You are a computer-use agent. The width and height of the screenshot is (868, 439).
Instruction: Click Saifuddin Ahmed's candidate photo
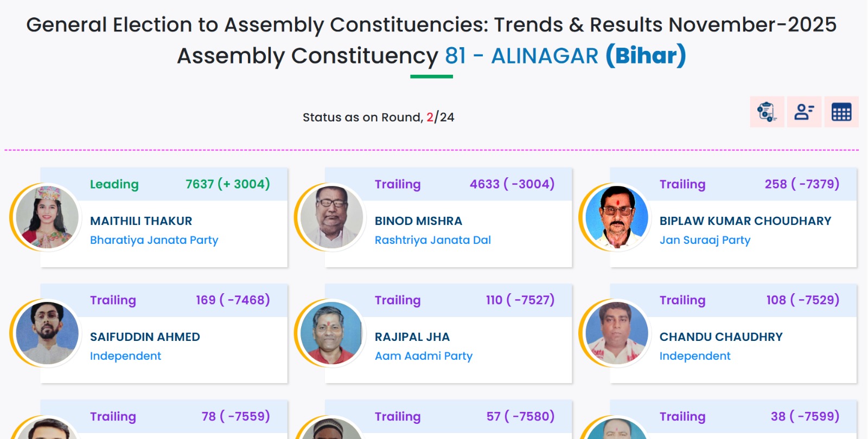[x=47, y=333]
